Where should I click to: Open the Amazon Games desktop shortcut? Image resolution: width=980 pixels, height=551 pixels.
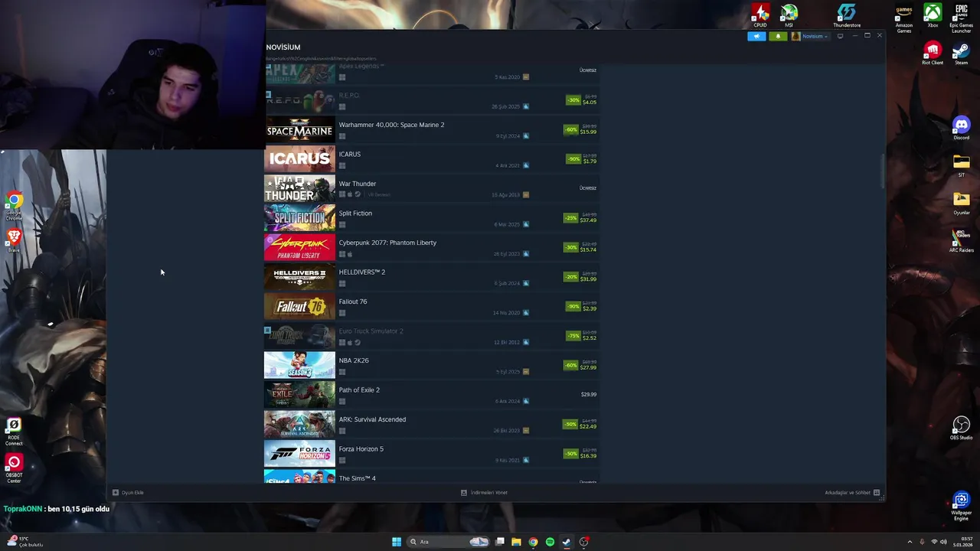(x=904, y=18)
